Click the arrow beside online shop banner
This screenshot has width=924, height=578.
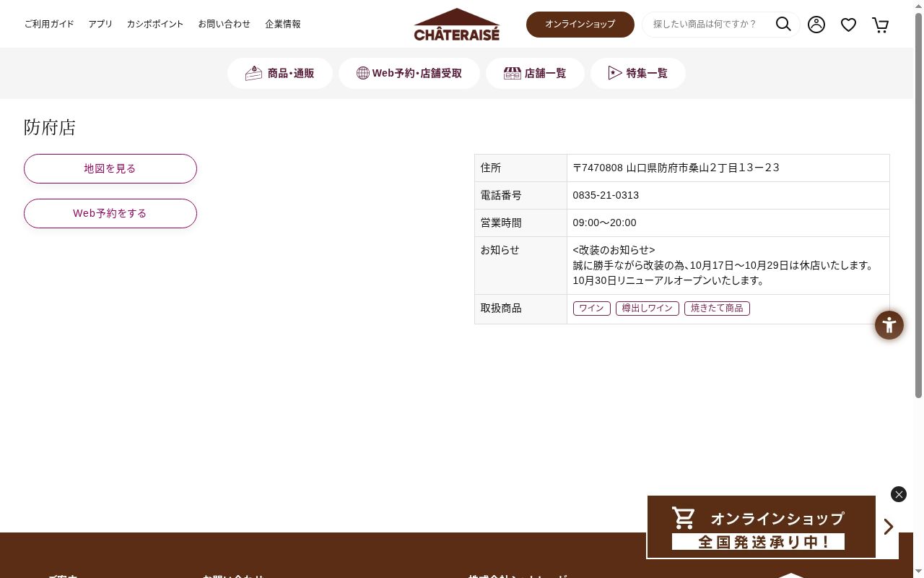pyautogui.click(x=889, y=527)
